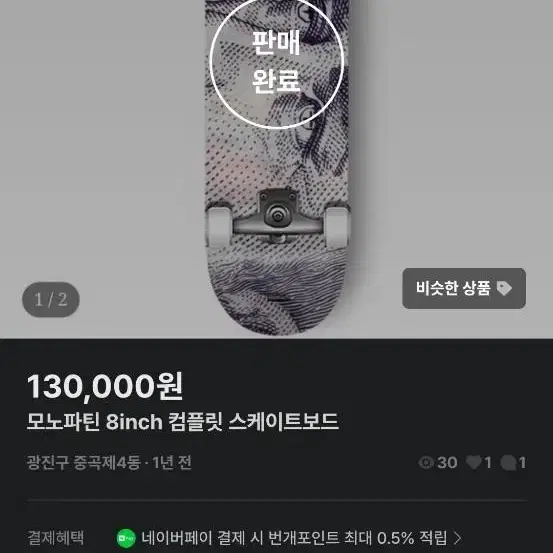Viewport: 553px width, 553px height.
Task: Click the skateboard truck in the photo
Action: pyautogui.click(x=278, y=216)
